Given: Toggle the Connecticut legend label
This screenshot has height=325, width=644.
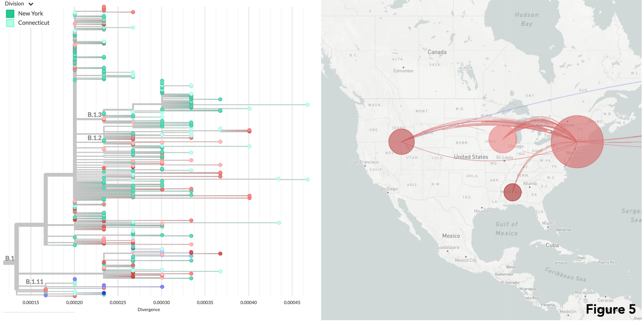Looking at the screenshot, I should 34,23.
